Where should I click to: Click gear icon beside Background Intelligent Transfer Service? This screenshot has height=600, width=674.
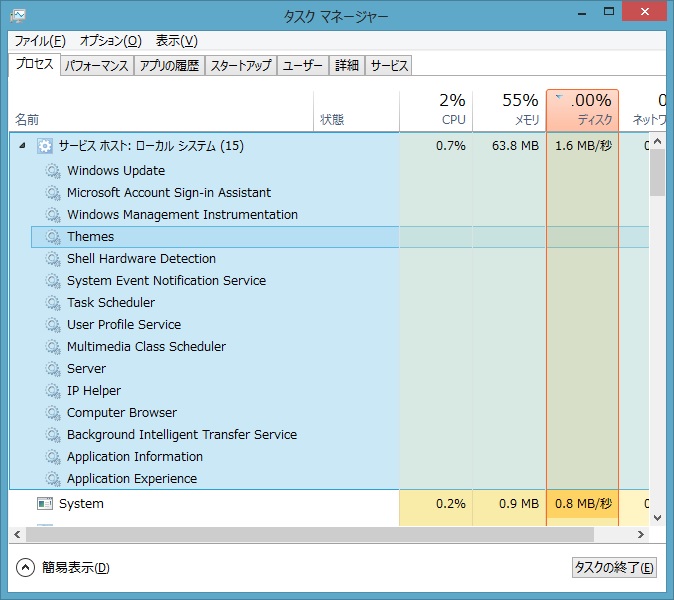[x=53, y=435]
